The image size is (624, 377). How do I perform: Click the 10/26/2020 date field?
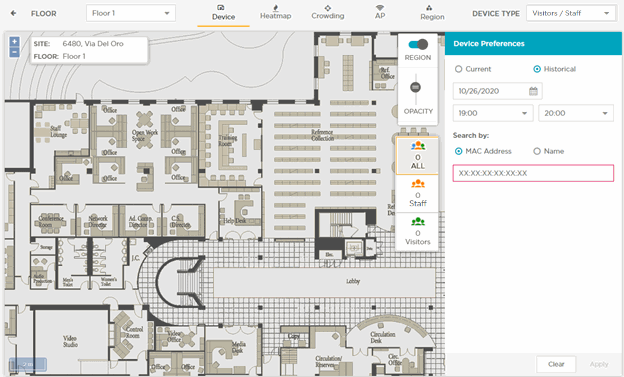[x=497, y=91]
